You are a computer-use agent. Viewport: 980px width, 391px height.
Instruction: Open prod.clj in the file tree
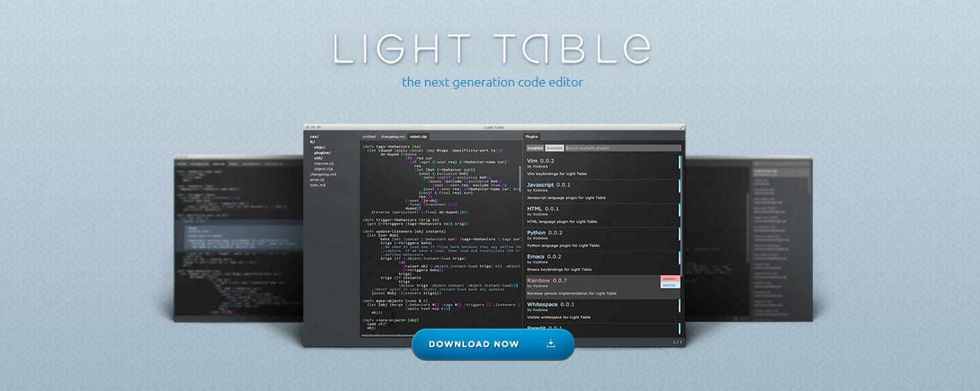click(x=316, y=180)
